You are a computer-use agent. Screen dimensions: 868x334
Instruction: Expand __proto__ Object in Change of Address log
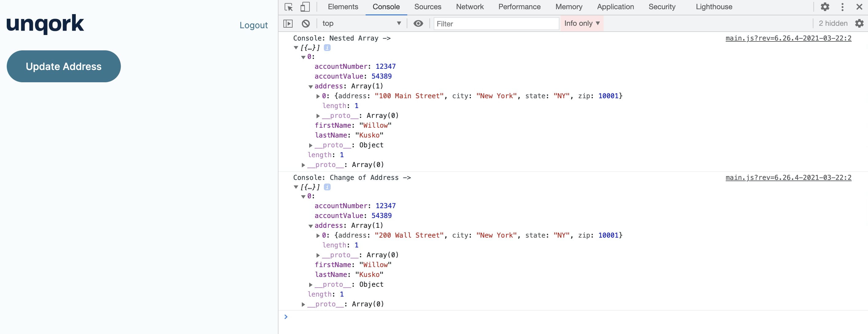310,284
